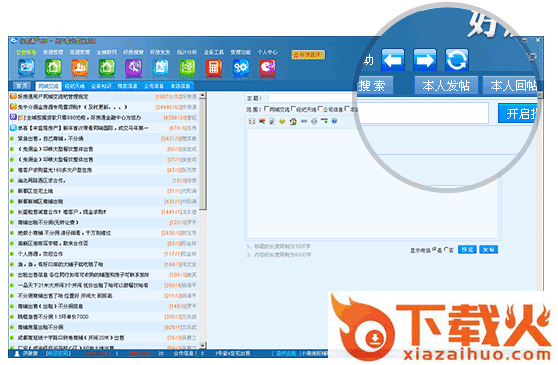
Task: Open the 全城联网 green house icon
Action: [107, 67]
